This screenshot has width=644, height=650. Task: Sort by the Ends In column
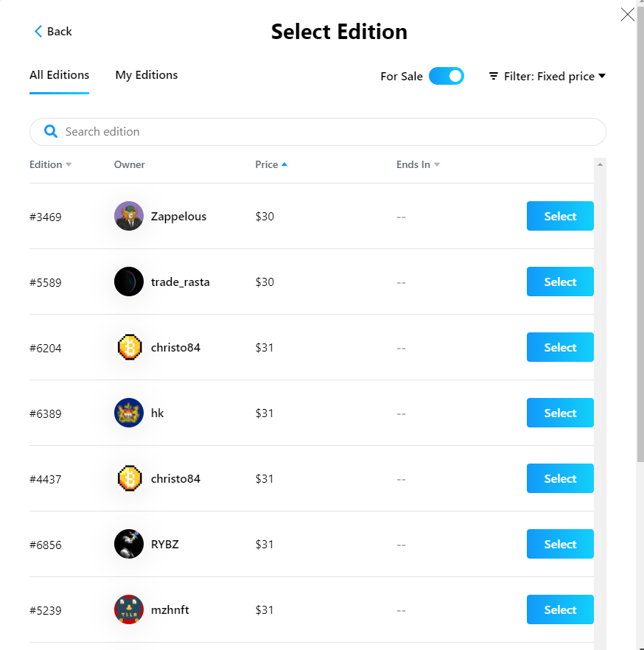[x=418, y=164]
